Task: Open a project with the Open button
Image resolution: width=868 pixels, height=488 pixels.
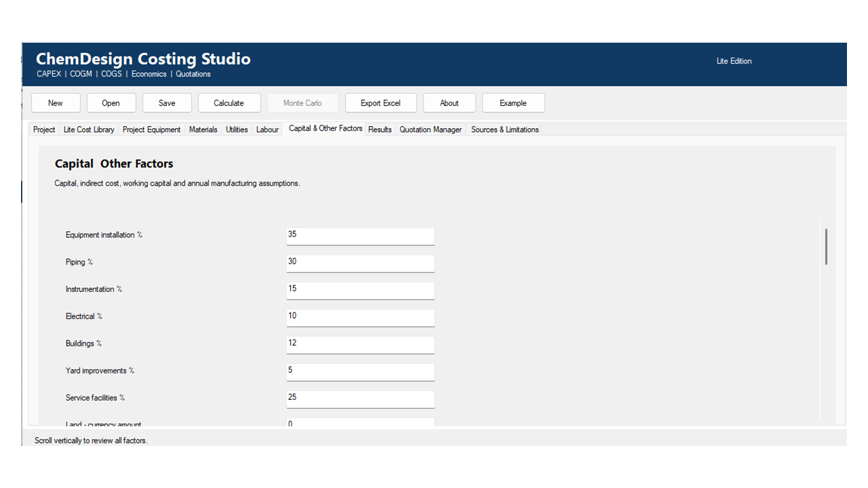Action: (111, 103)
